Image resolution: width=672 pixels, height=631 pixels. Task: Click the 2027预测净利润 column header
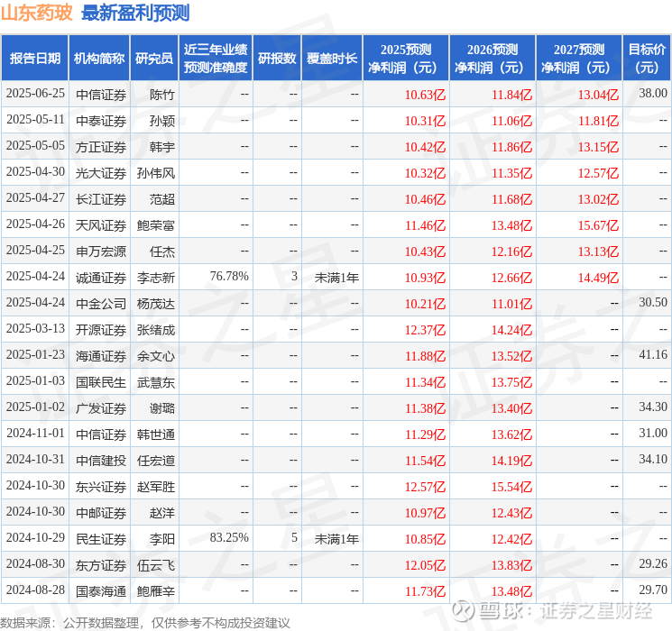[579, 59]
